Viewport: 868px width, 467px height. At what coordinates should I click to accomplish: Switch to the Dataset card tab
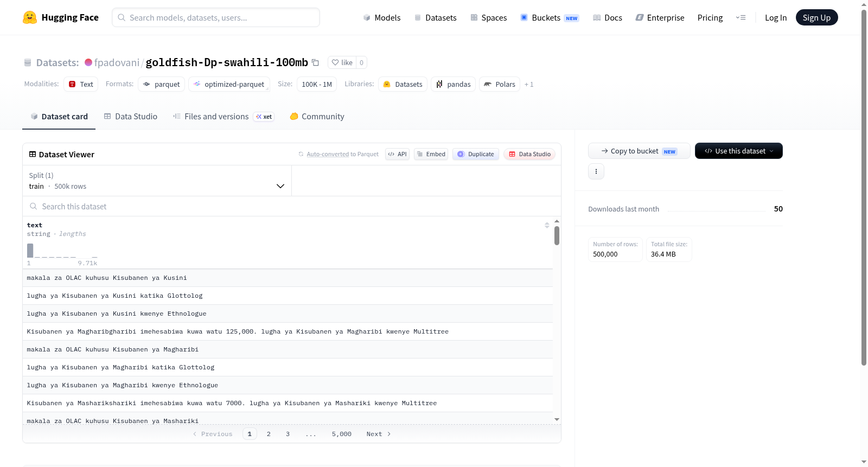(x=59, y=116)
